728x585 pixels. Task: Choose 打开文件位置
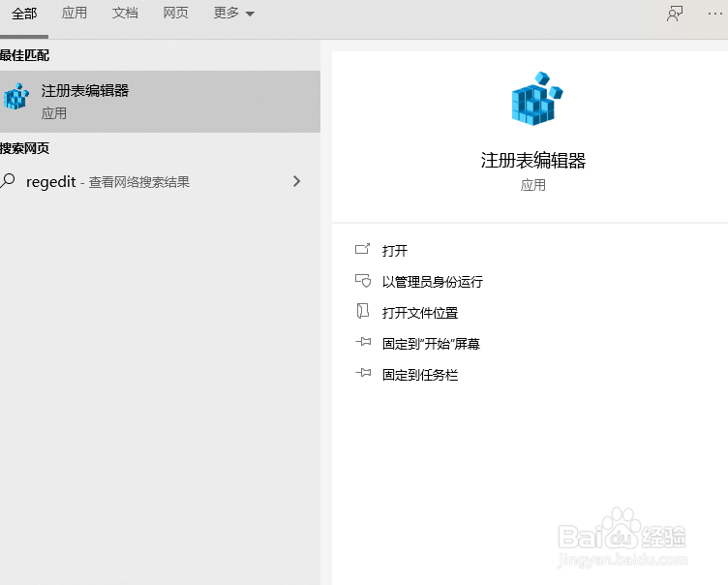420,313
